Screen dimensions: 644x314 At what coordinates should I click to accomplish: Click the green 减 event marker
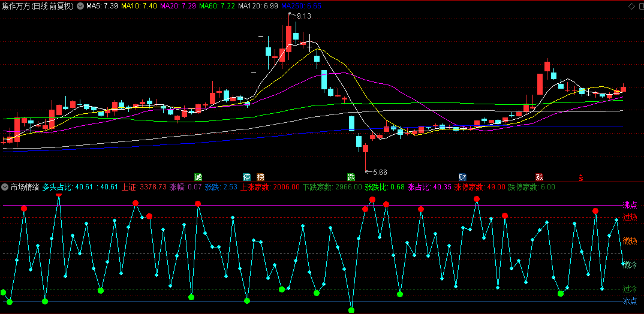click(x=198, y=177)
